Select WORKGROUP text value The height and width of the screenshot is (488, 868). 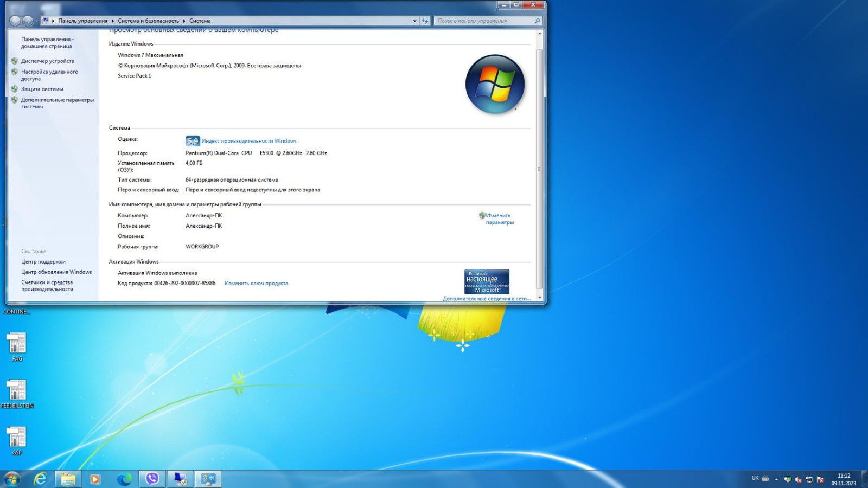(x=202, y=246)
